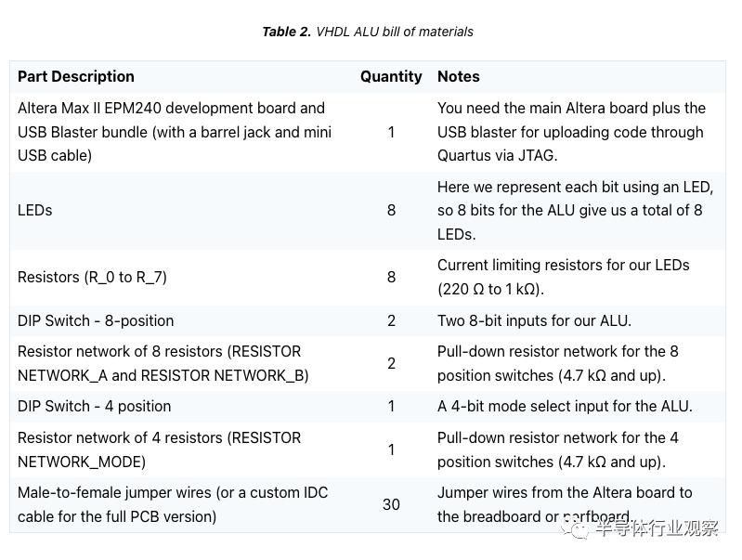Click the 半导体行业观察 watermark text
The height and width of the screenshot is (560, 742).
point(657,529)
